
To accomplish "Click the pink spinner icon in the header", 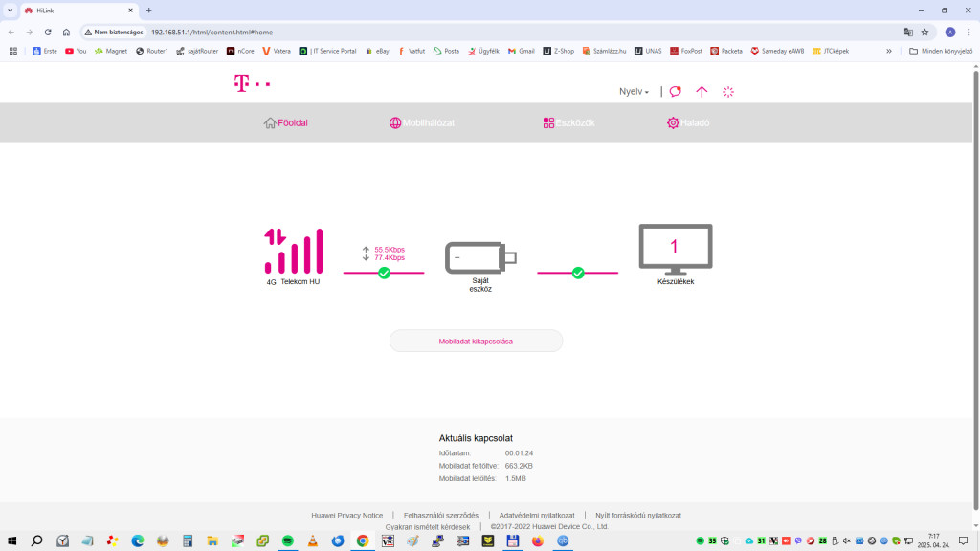I will pyautogui.click(x=728, y=91).
